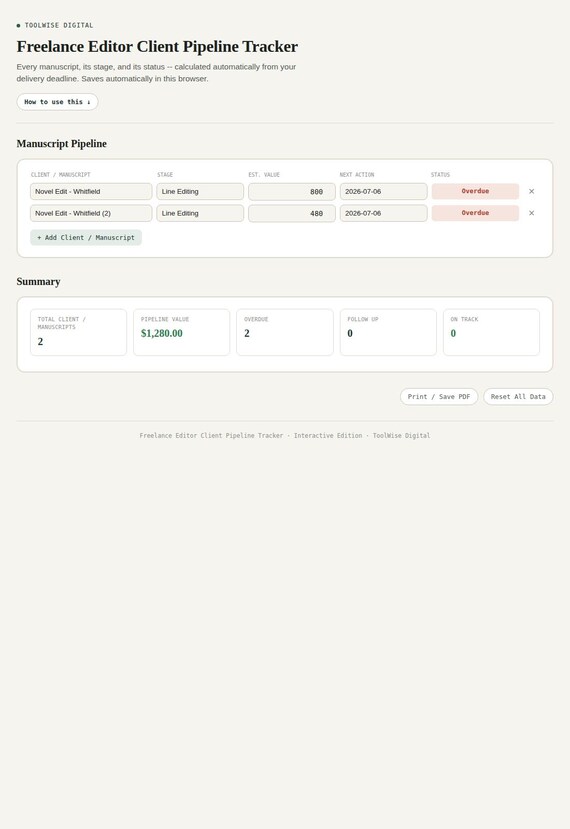Select the next action date in the first row
Image resolution: width=570 pixels, height=829 pixels.
pos(383,191)
